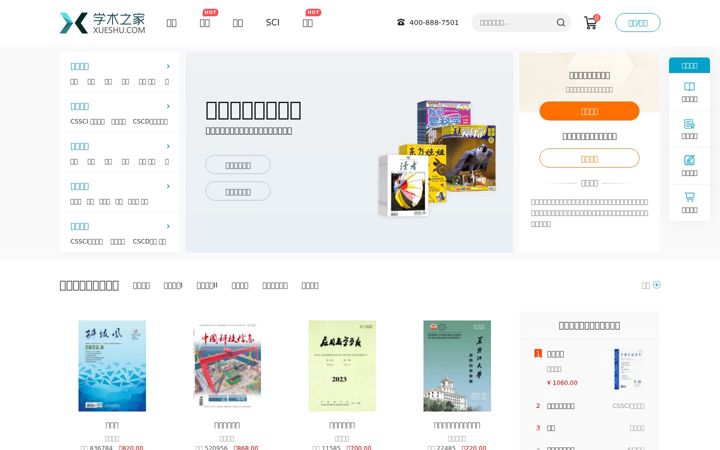The height and width of the screenshot is (450, 720).
Task: Select the journal tab ending with II
Action: tap(207, 285)
